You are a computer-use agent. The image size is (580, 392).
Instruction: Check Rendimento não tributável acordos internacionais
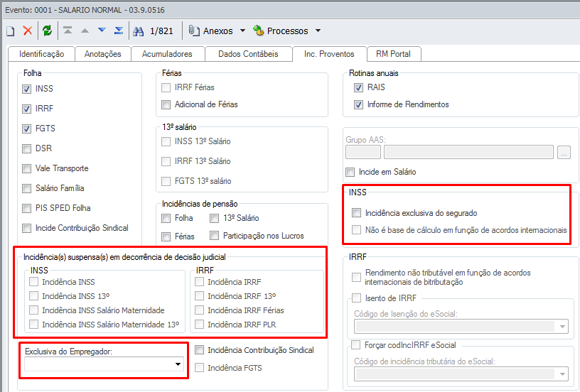point(357,277)
